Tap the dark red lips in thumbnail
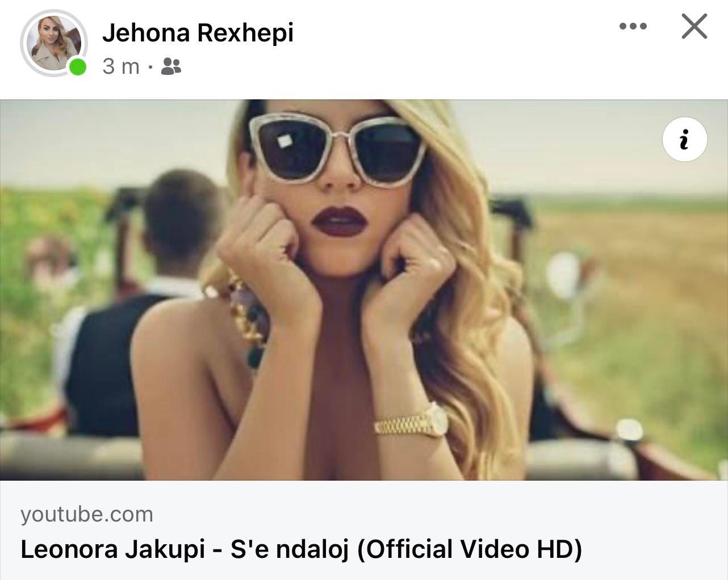Viewport: 728px width, 580px height. pos(339,220)
